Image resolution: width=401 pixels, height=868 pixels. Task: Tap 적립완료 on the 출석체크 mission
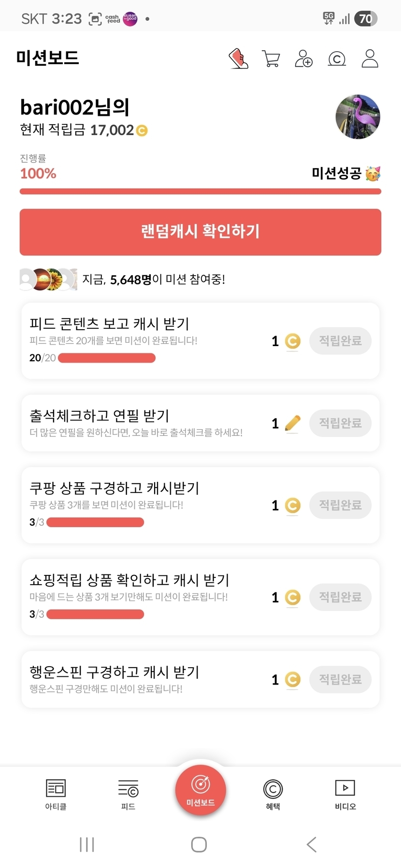340,423
